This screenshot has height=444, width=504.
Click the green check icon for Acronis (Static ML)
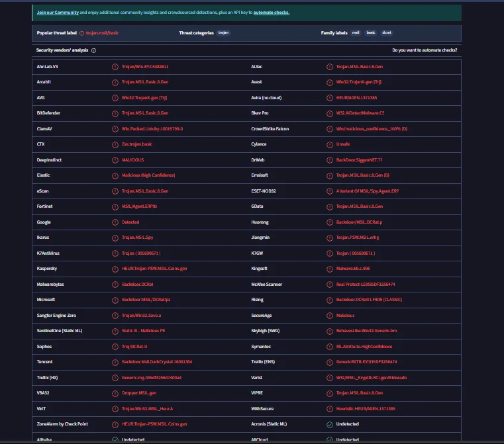tap(329, 424)
